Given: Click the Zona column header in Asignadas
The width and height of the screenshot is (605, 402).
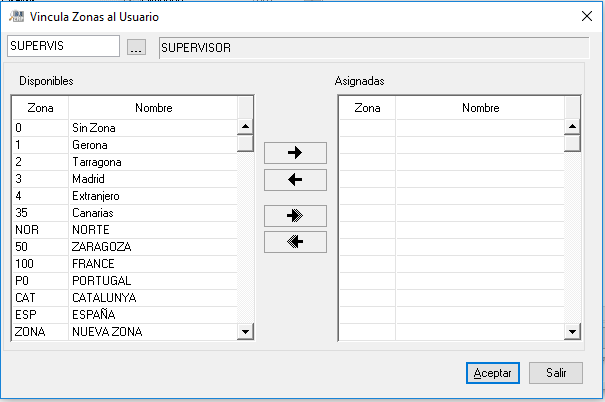Looking at the screenshot, I should (367, 108).
